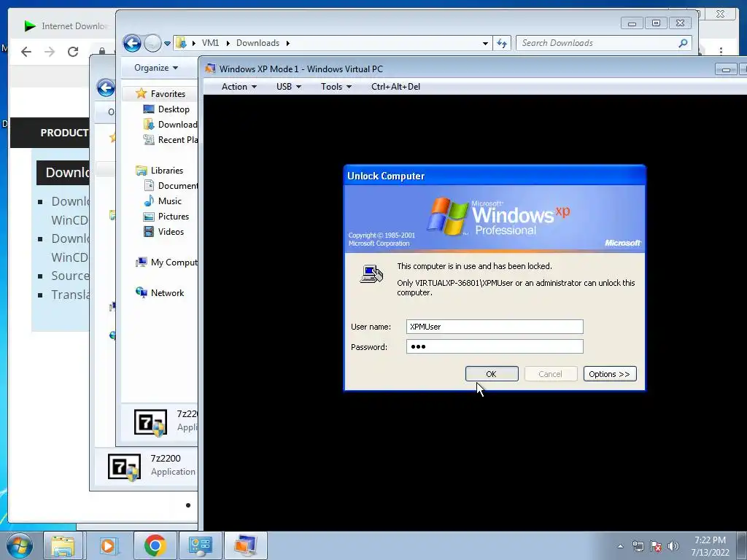Open the Videos library

(171, 231)
